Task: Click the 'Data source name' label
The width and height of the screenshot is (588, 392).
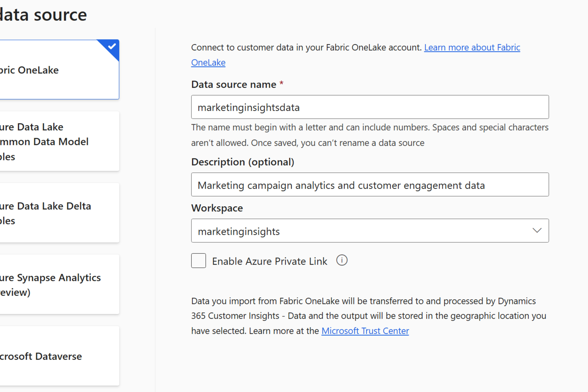Action: click(x=234, y=85)
